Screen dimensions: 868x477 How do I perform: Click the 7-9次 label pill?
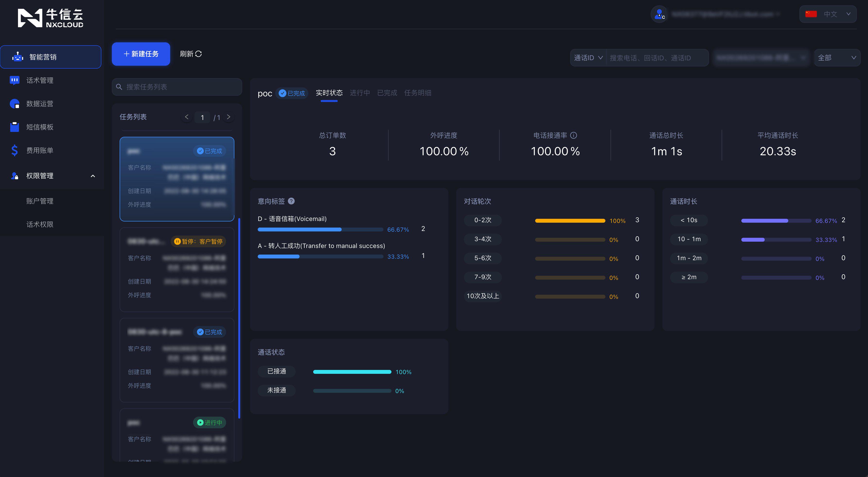[x=483, y=277]
